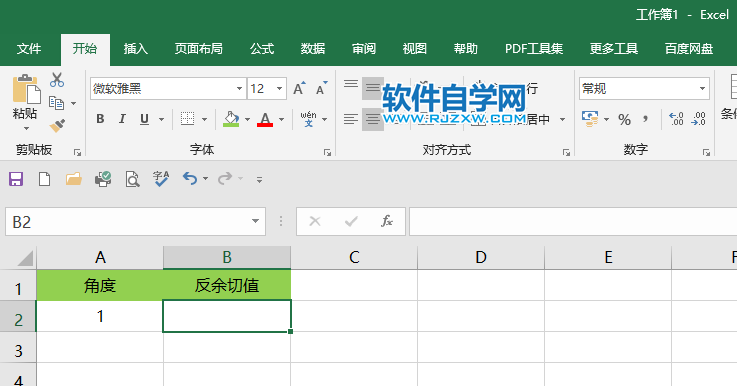
Task: Switch to 数据 tab
Action: [x=313, y=48]
